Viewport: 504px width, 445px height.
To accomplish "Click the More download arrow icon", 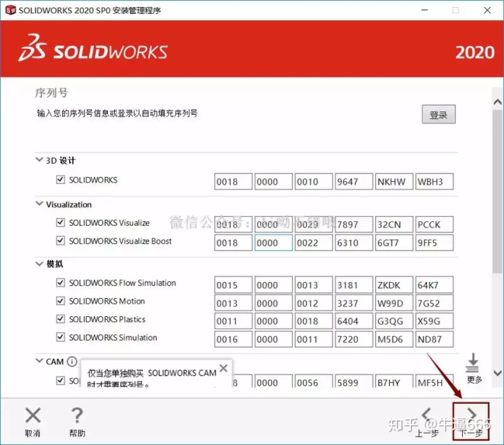I will pos(472,362).
